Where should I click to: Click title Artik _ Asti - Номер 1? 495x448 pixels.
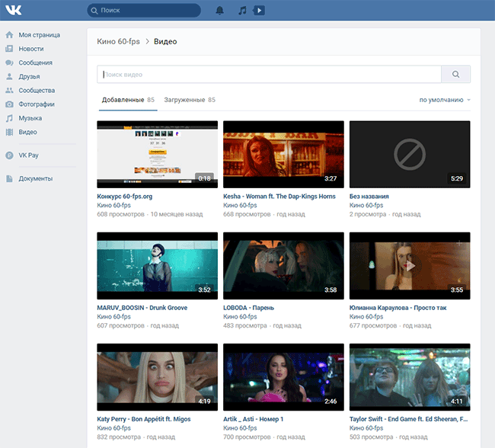(253, 419)
